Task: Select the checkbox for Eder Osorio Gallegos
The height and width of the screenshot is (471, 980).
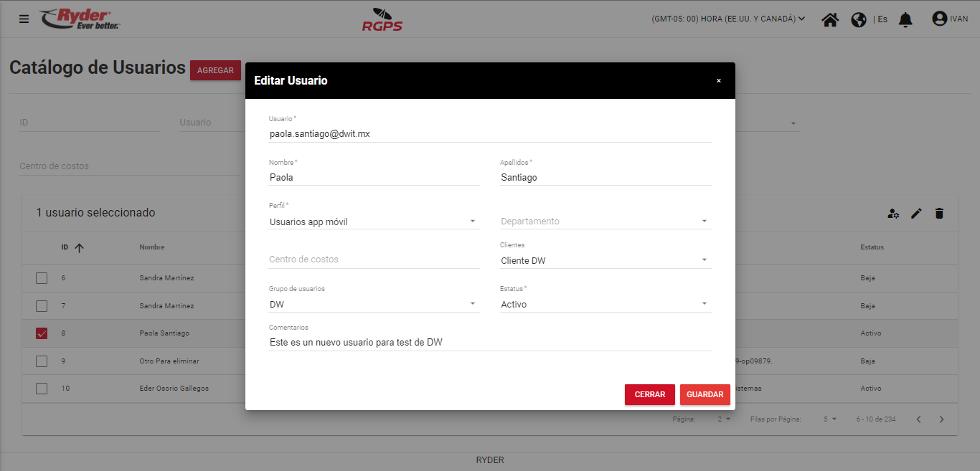Action: (x=42, y=389)
